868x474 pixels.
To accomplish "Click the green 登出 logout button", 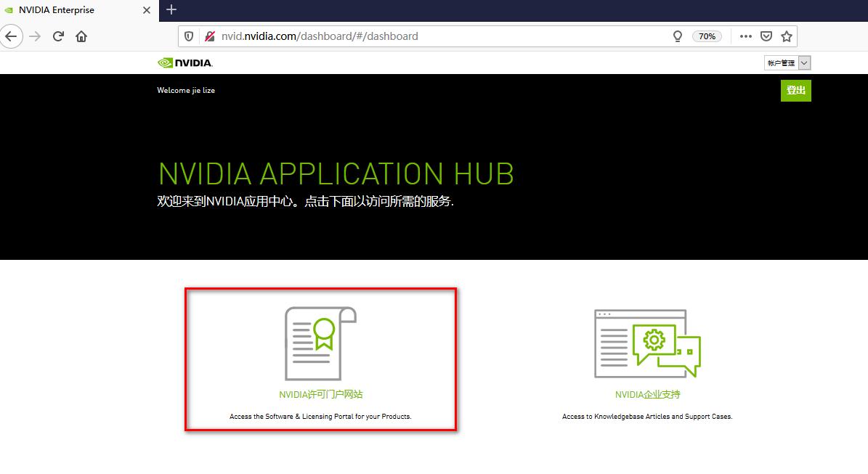I will tap(795, 91).
